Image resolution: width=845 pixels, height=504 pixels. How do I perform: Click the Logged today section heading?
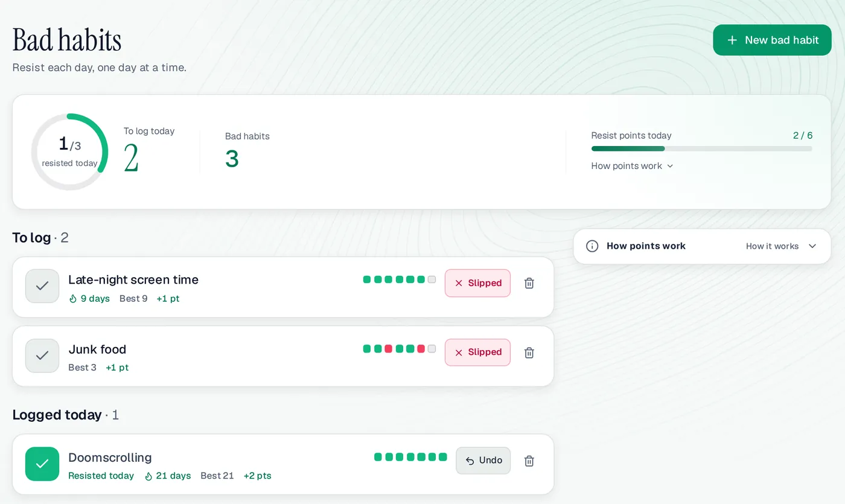point(57,415)
